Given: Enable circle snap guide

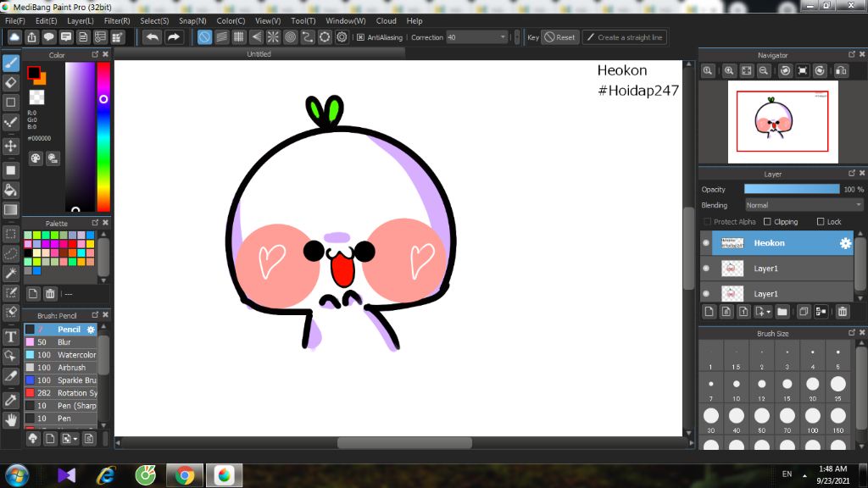Looking at the screenshot, I should pyautogui.click(x=291, y=37).
